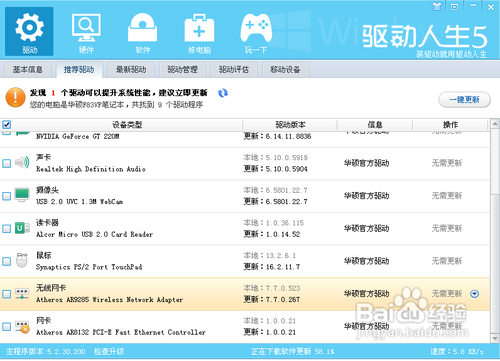Click 华硕官方驱动 on the 声卡 row
This screenshot has height=361, width=500.
click(366, 163)
